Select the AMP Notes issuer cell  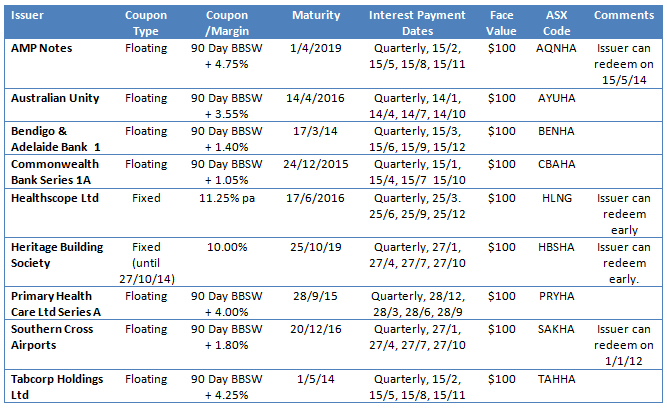click(x=45, y=47)
